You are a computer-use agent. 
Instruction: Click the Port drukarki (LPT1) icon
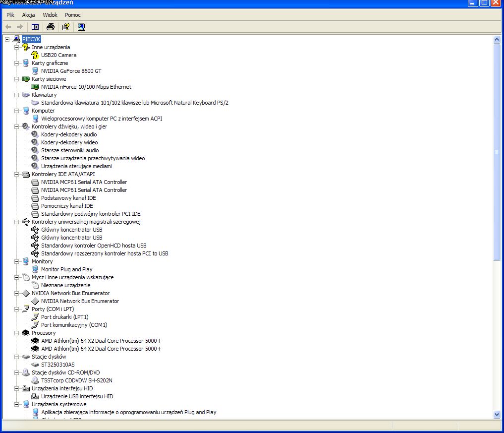pos(35,317)
